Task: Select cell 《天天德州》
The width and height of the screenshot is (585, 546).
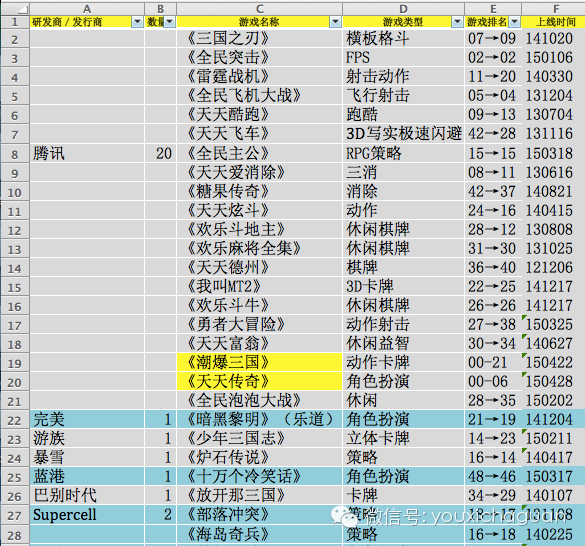Action: [x=260, y=268]
